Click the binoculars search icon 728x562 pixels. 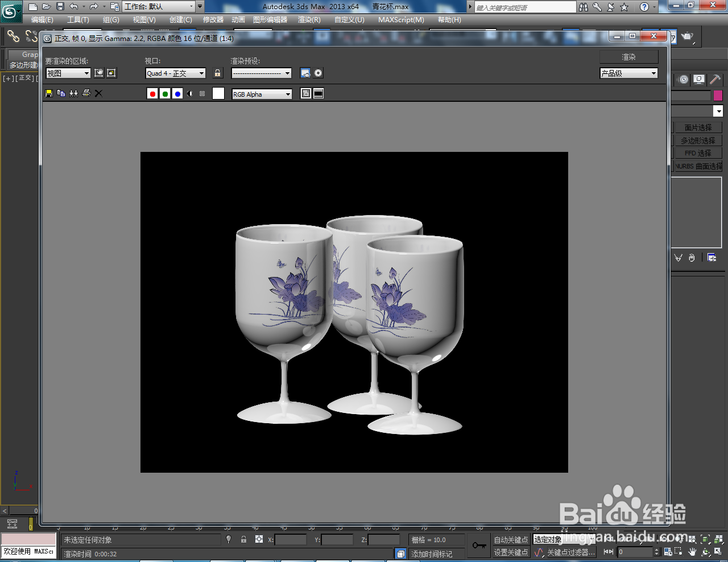coord(584,7)
